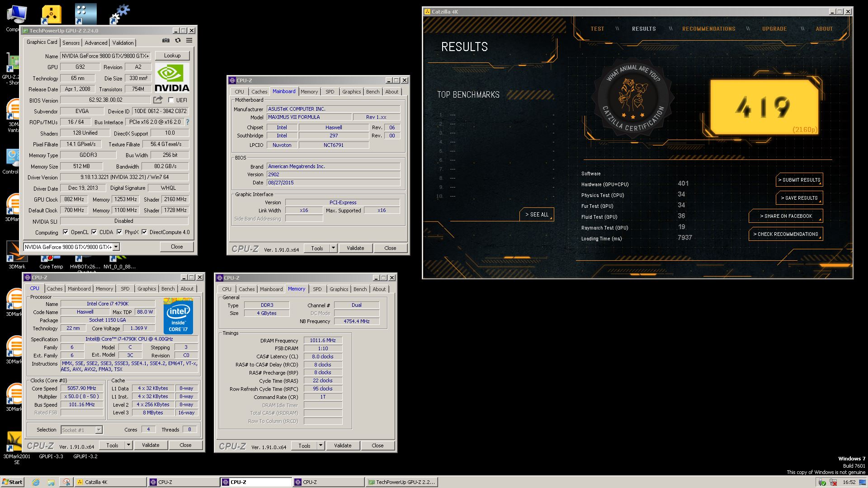Open Validation tab in GPU-Z
The image size is (868, 488).
pos(123,43)
